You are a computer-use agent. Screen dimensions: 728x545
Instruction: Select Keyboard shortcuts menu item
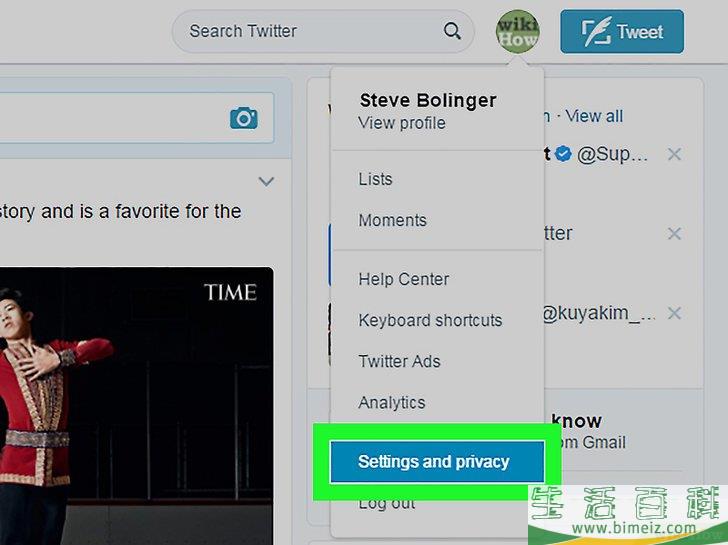point(430,320)
